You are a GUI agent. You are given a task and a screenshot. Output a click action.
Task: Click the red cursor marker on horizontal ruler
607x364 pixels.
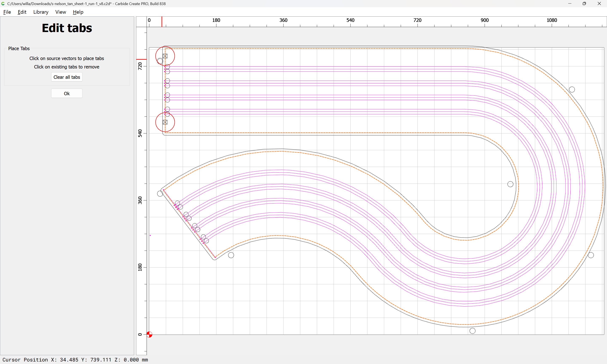tap(162, 22)
